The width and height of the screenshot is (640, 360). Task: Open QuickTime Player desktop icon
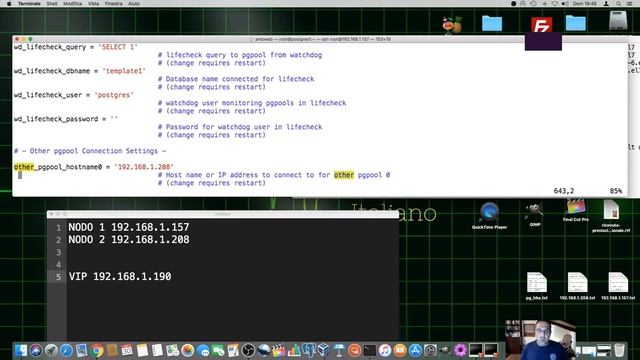coord(489,216)
